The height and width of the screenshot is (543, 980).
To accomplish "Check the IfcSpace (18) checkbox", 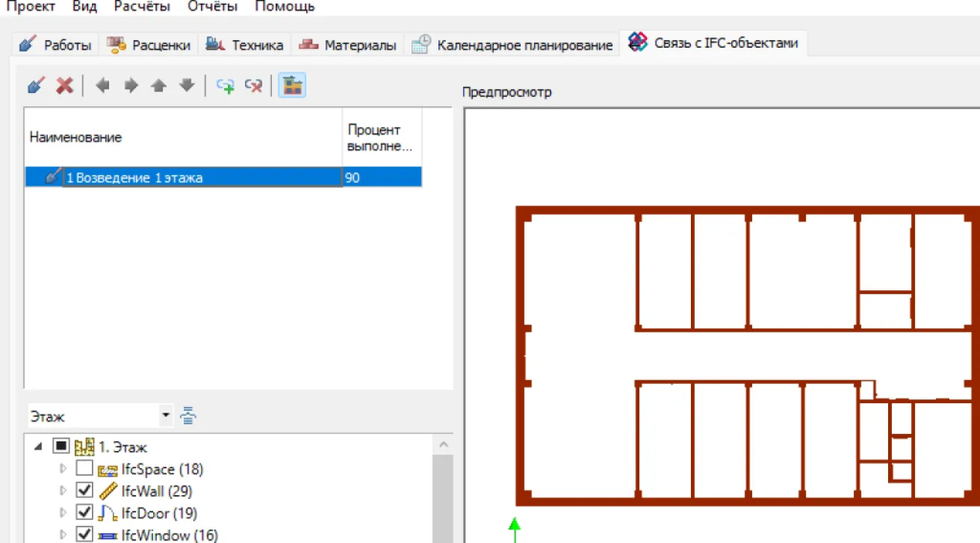I will point(84,468).
